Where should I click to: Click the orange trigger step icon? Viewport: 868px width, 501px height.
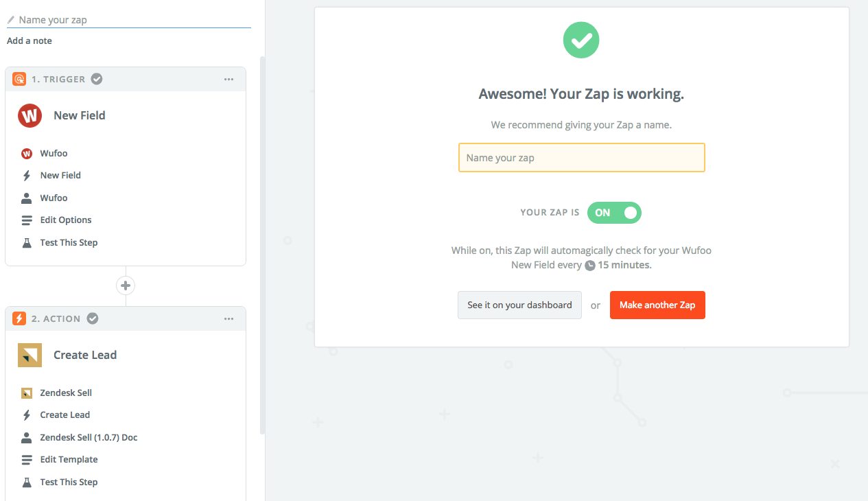coord(19,79)
